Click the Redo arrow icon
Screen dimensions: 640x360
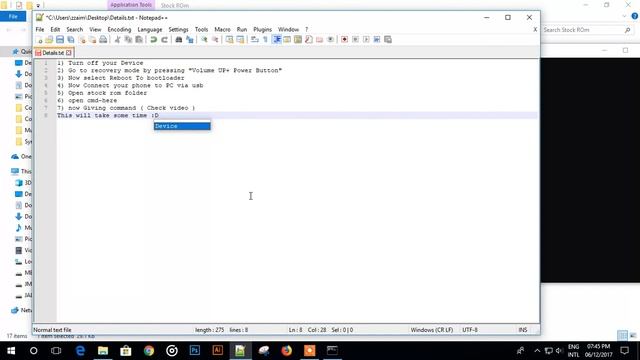coord(164,40)
